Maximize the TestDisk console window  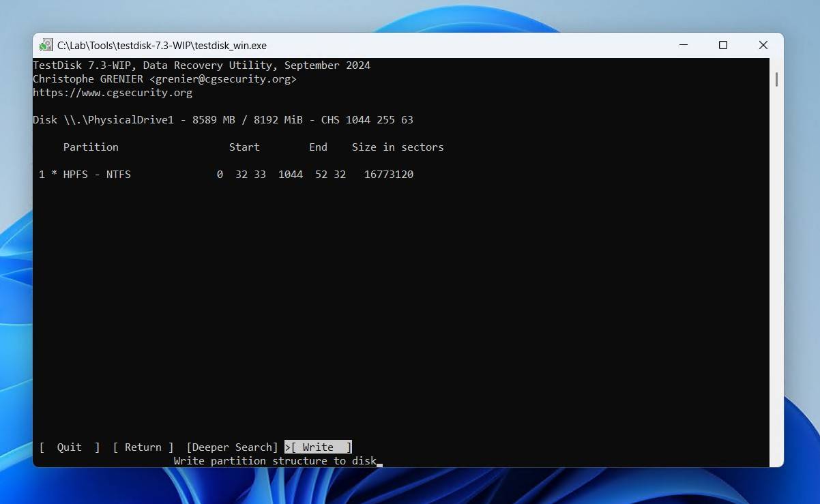(x=723, y=46)
